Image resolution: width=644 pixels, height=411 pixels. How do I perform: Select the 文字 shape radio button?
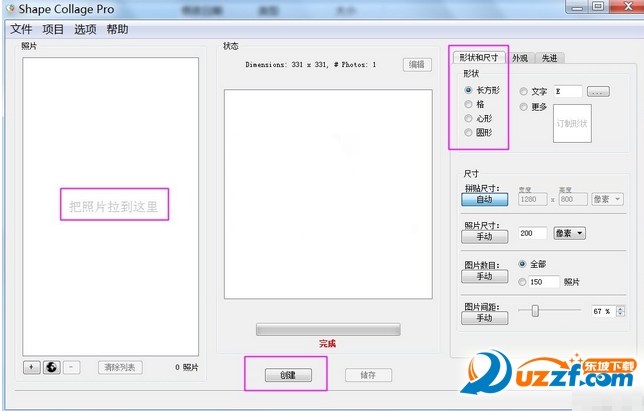(x=523, y=92)
